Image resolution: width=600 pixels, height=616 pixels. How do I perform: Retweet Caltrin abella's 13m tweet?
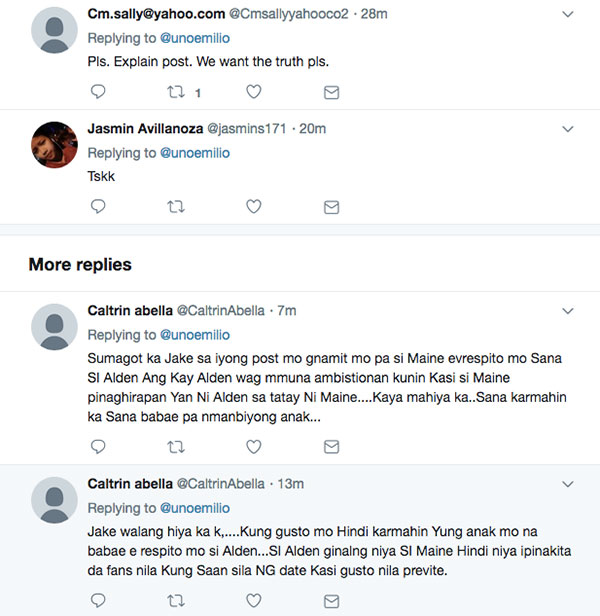[x=176, y=600]
